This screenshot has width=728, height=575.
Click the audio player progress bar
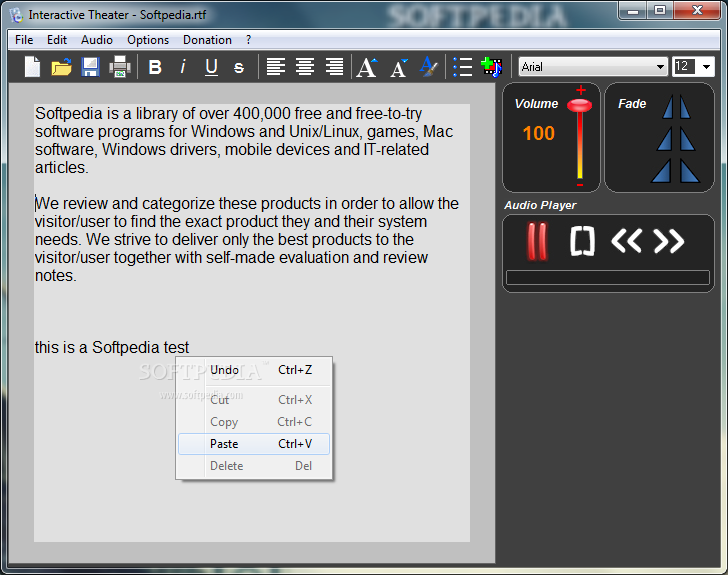click(608, 277)
